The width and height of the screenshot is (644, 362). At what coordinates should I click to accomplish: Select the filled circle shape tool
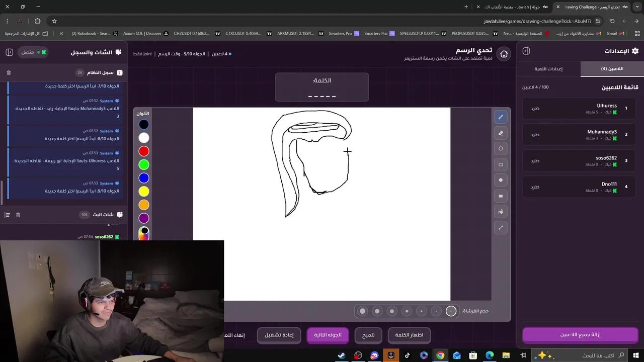[501, 180]
